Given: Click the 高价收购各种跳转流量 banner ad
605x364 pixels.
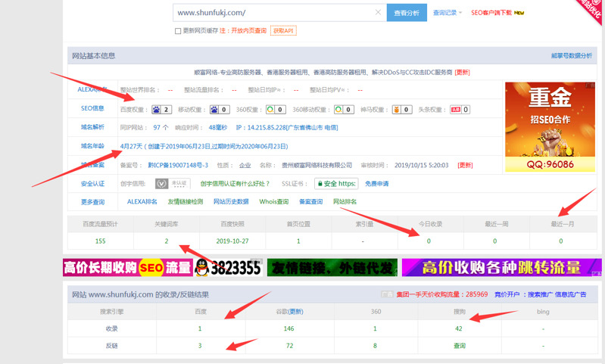Looking at the screenshot, I should coord(501,267).
